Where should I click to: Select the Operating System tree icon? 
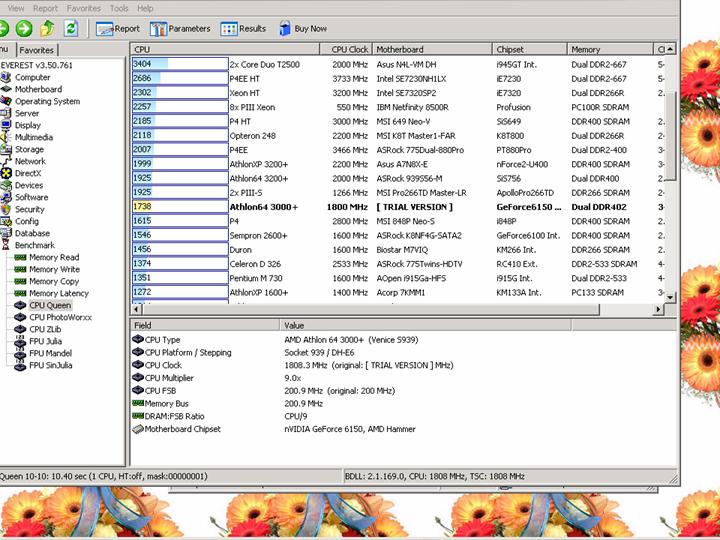pos(6,101)
